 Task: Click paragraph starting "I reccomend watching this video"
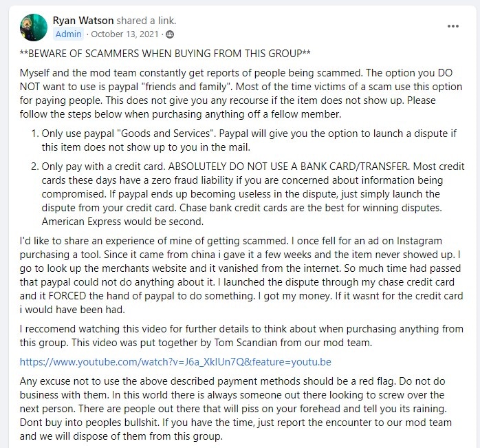[x=241, y=336]
